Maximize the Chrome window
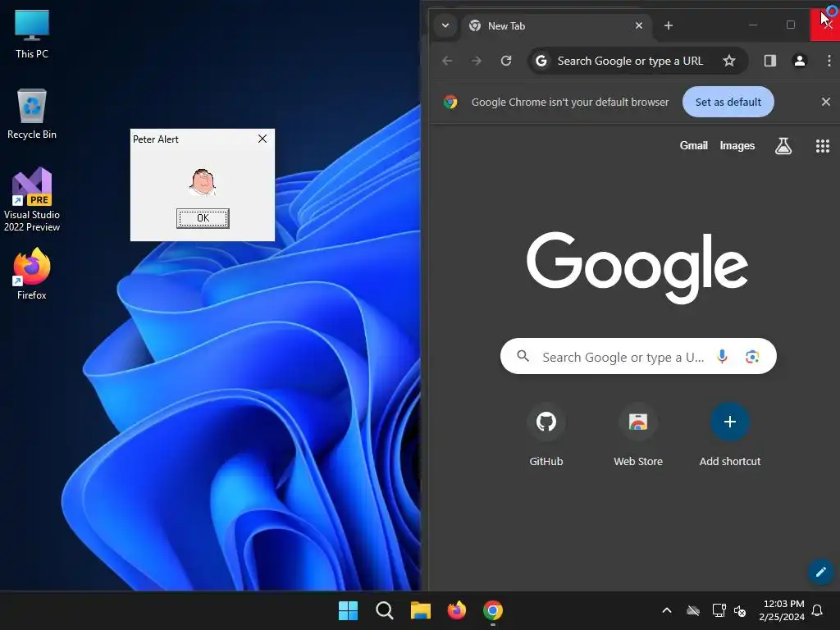The height and width of the screenshot is (630, 840). pyautogui.click(x=790, y=25)
